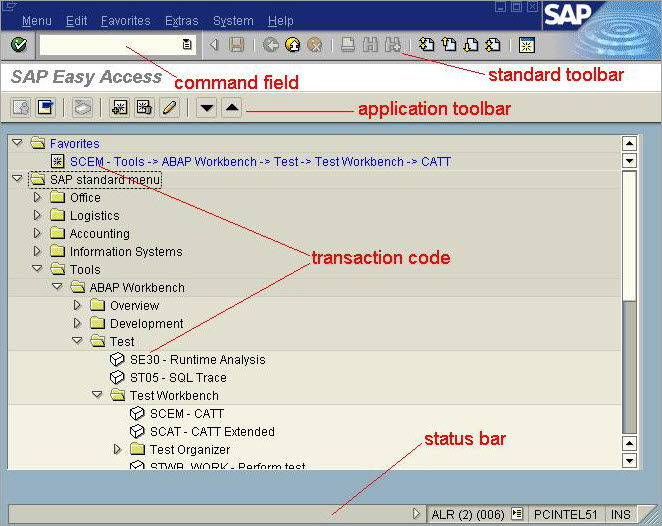
Task: Expand the Test Organizer folder
Action: 117,449
